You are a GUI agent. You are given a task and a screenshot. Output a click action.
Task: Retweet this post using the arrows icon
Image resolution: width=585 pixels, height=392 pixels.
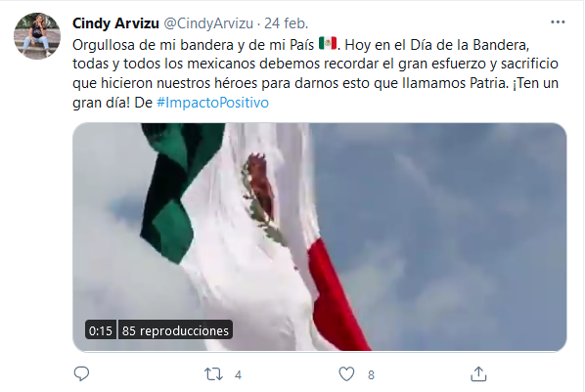213,374
